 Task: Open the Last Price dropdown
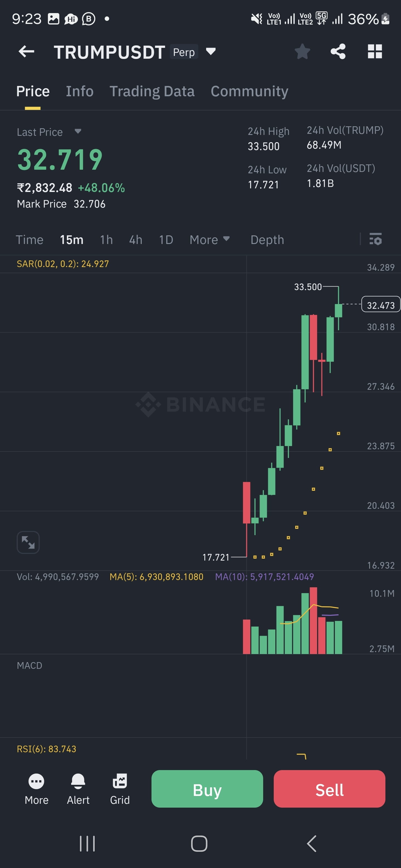pos(78,131)
